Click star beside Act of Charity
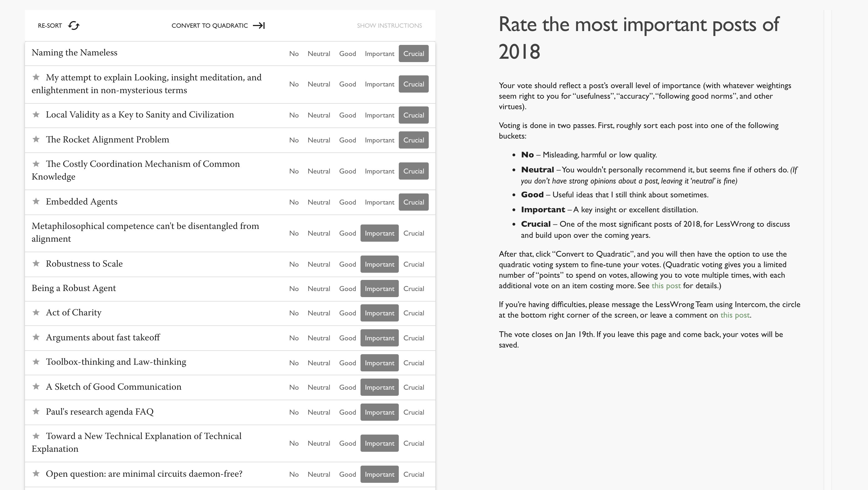This screenshot has height=490, width=868. point(36,312)
